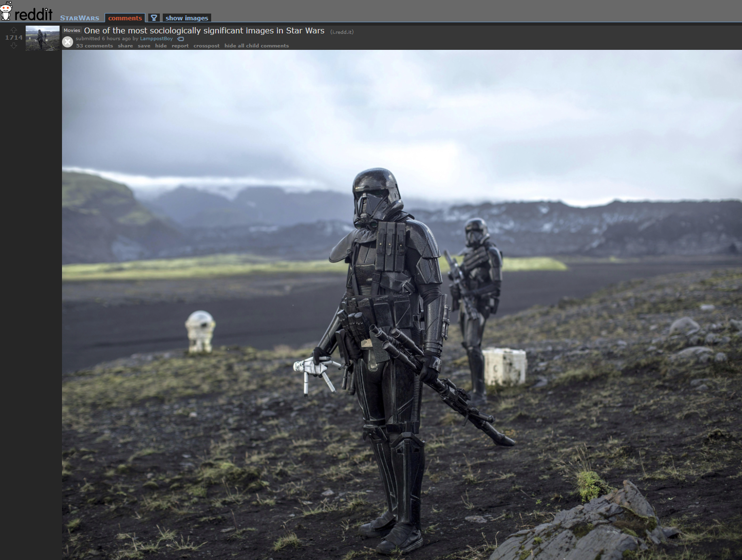The height and width of the screenshot is (560, 742).
Task: Open the post thumbnail image
Action: point(43,38)
